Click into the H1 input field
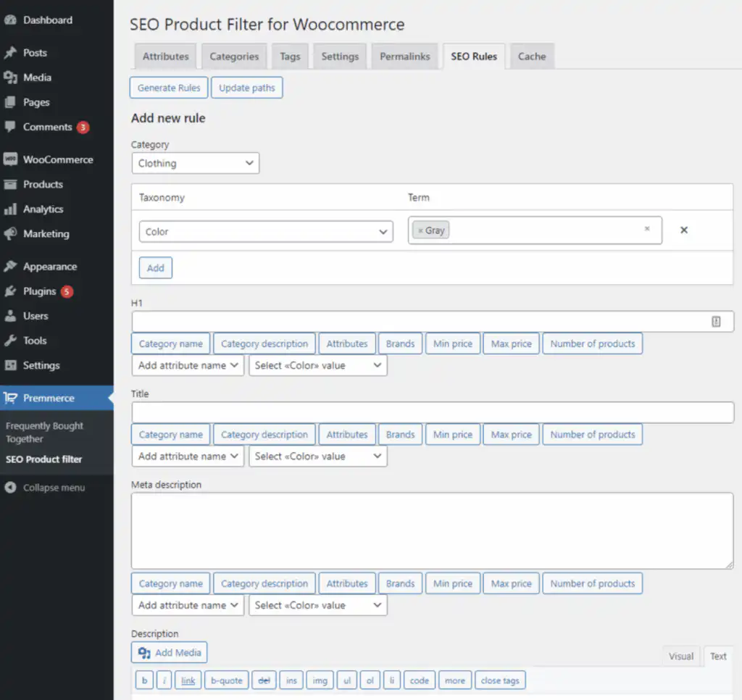This screenshot has height=700, width=742. pos(433,322)
